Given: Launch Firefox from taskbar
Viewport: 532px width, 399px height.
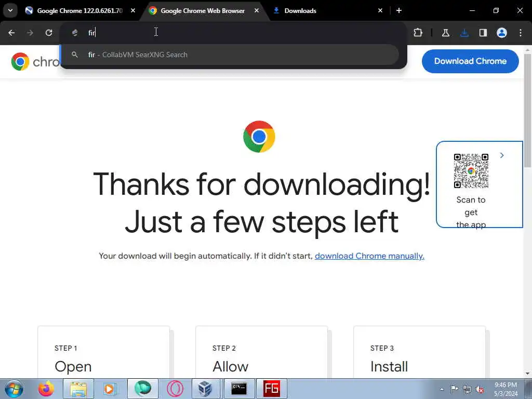Looking at the screenshot, I should [46, 389].
